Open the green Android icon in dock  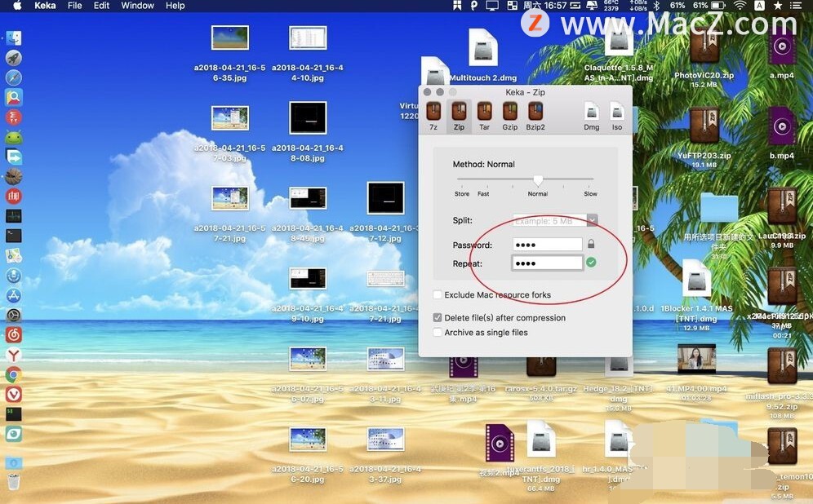click(14, 137)
